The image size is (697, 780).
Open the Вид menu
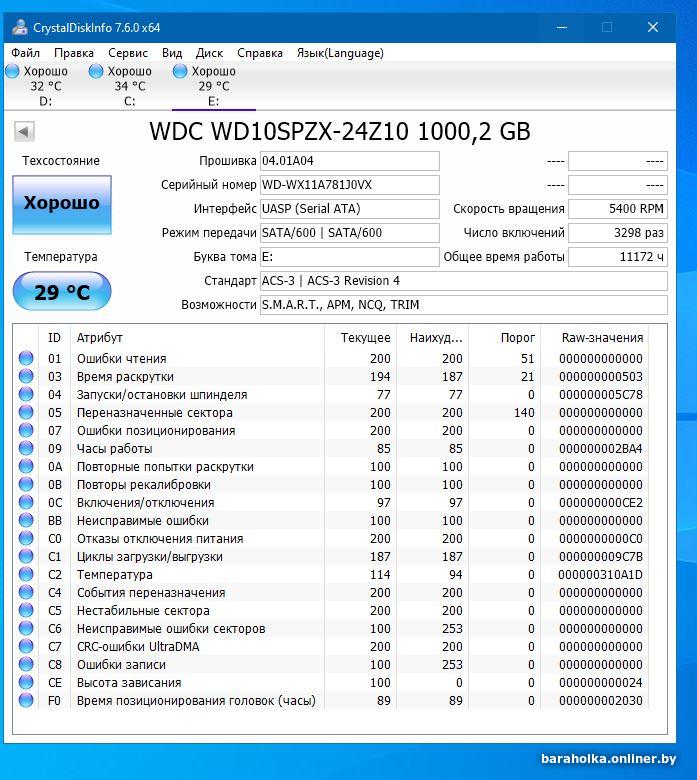point(172,53)
